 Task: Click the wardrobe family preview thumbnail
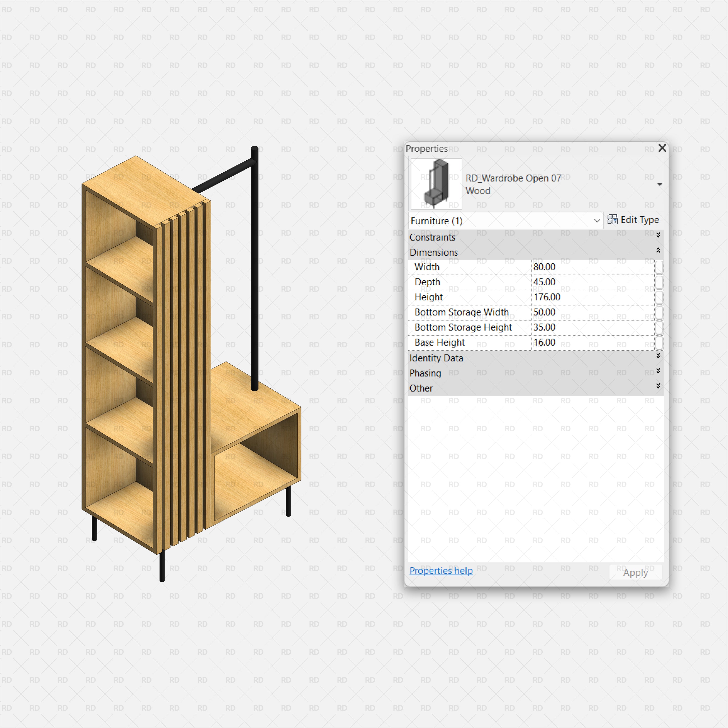[436, 184]
